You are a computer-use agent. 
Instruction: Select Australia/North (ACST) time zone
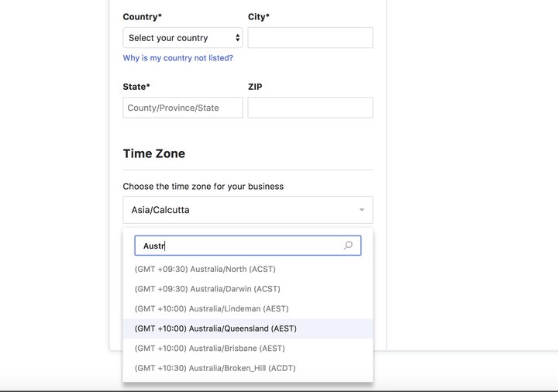coord(205,269)
